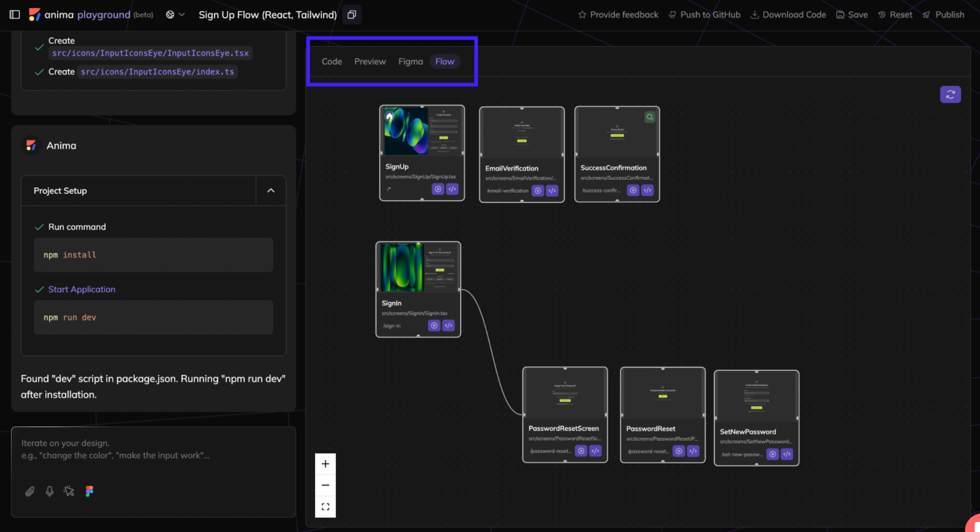The image size is (980, 532).
Task: Collapse the Project Setup section
Action: [x=271, y=191]
